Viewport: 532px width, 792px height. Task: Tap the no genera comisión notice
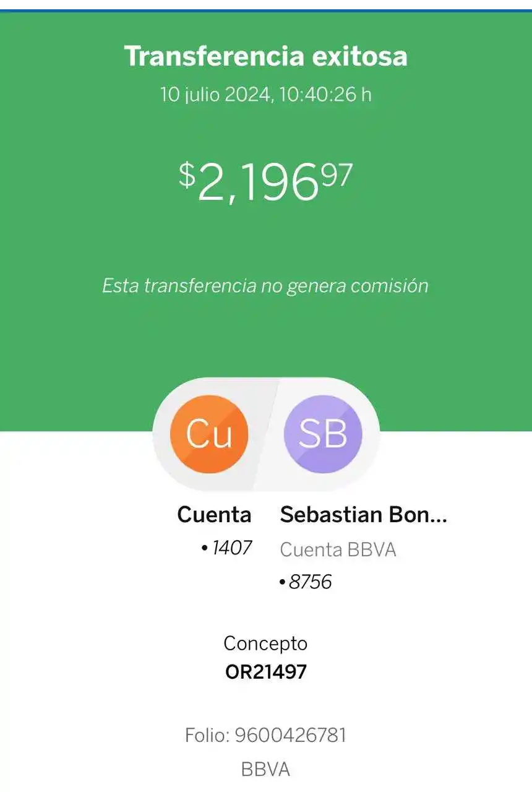265,286
